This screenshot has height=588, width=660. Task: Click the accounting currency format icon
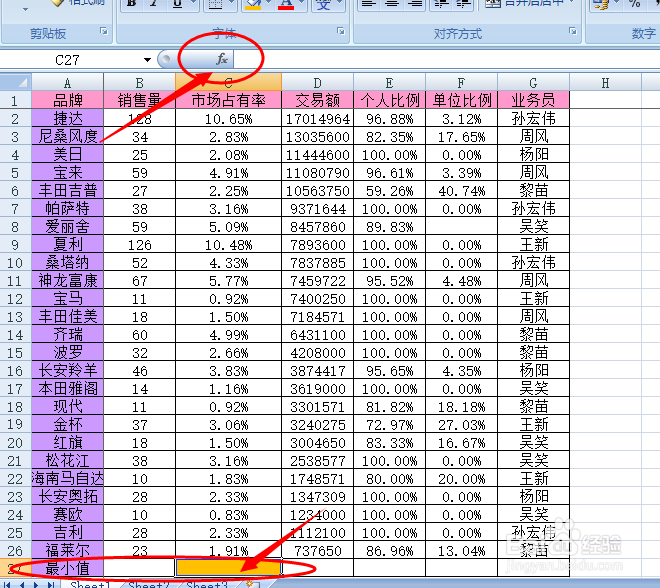click(x=601, y=4)
